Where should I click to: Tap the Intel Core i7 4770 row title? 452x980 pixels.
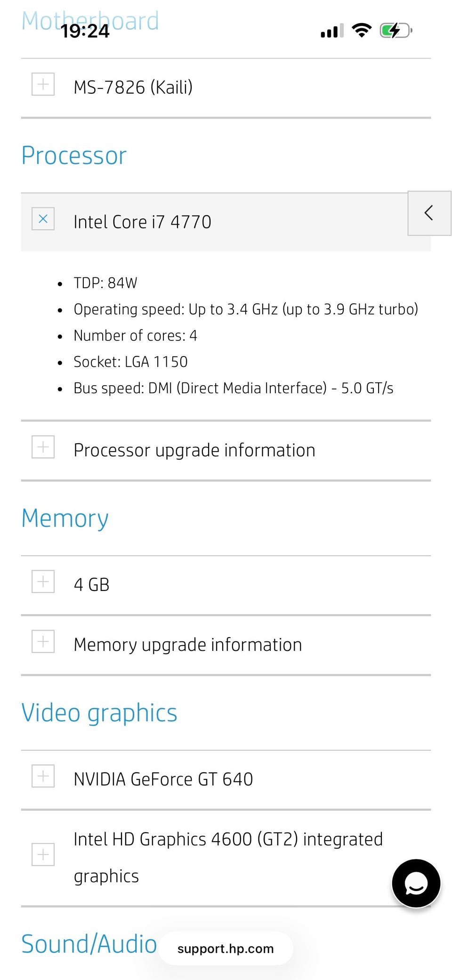pyautogui.click(x=142, y=222)
